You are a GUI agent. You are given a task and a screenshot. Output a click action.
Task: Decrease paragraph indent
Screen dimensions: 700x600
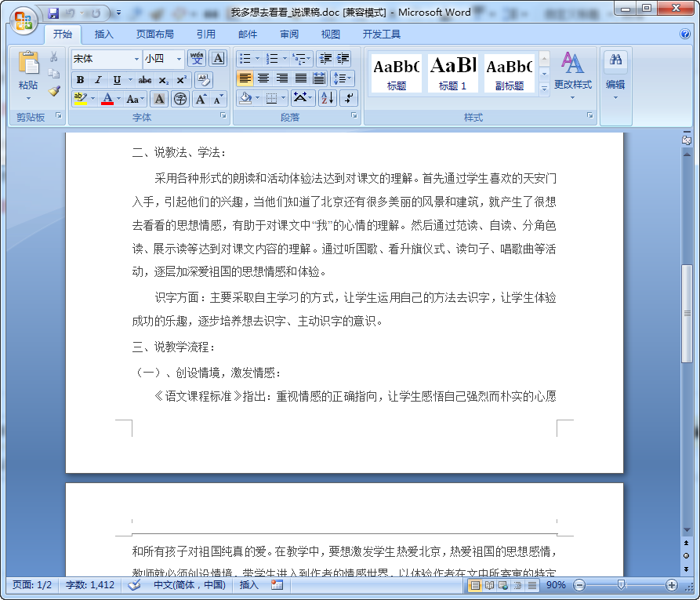(325, 59)
